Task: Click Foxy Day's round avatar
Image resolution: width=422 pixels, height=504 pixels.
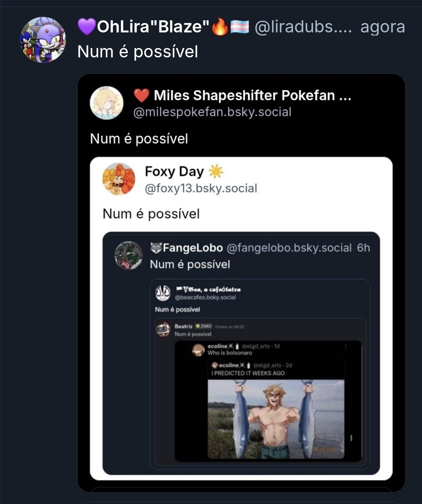Action: (119, 179)
